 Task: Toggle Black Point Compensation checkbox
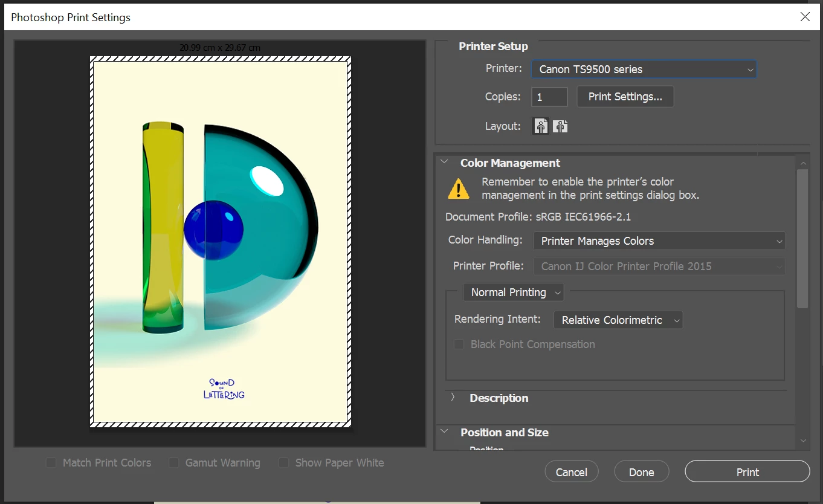tap(459, 344)
